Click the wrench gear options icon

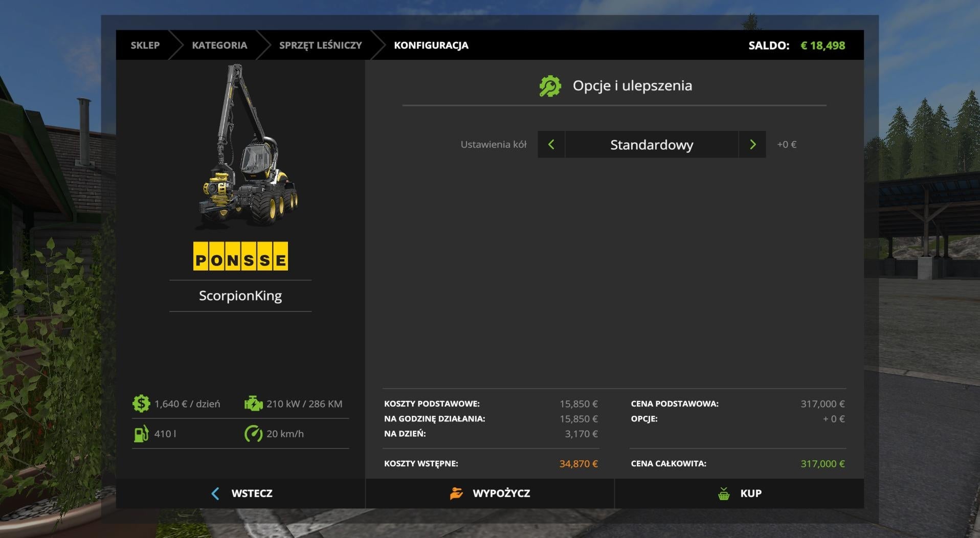coord(550,86)
